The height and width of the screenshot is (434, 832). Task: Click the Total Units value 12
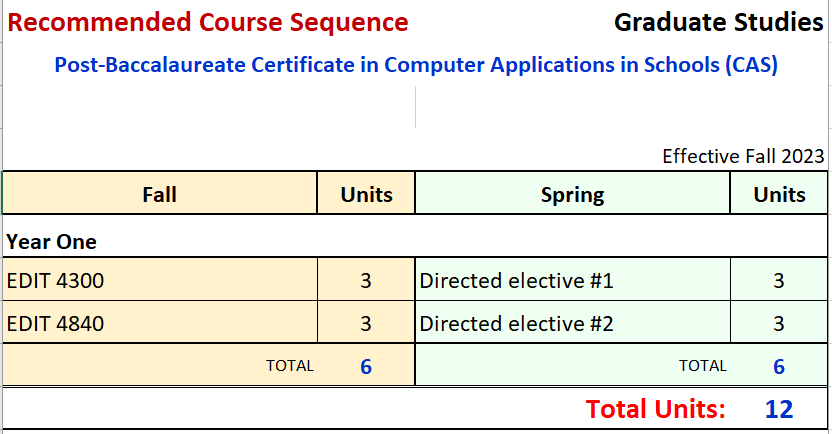(778, 409)
